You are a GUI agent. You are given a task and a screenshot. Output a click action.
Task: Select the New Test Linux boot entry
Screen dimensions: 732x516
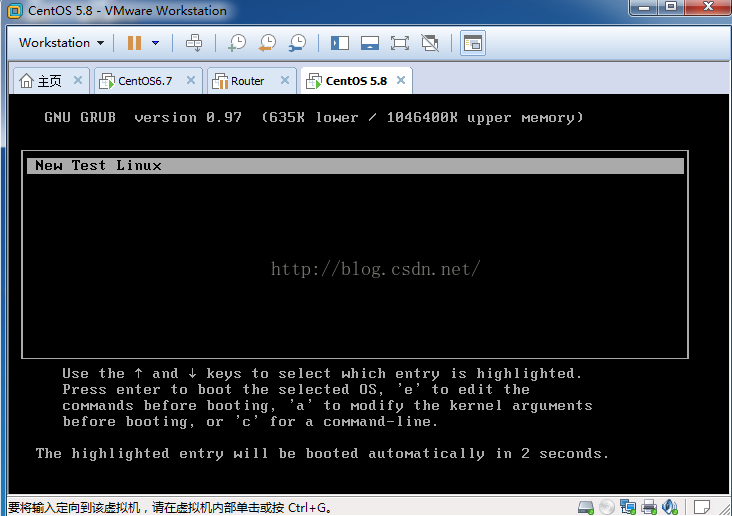[355, 166]
